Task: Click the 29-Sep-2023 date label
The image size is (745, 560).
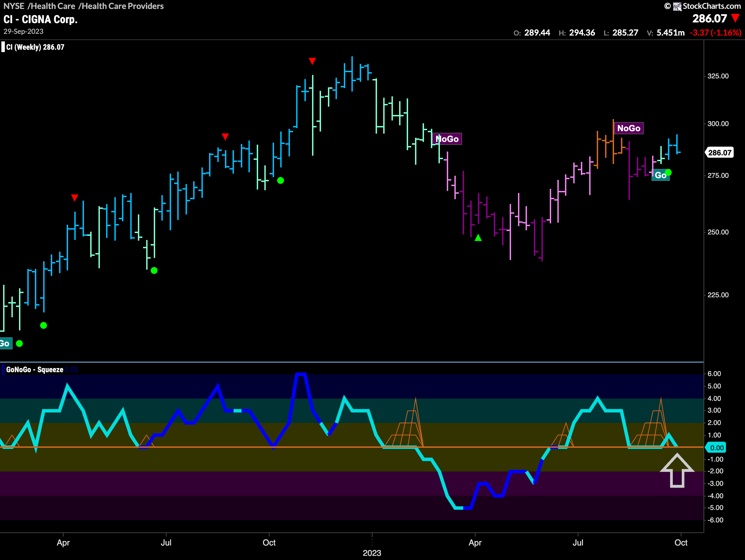Action: pyautogui.click(x=23, y=31)
